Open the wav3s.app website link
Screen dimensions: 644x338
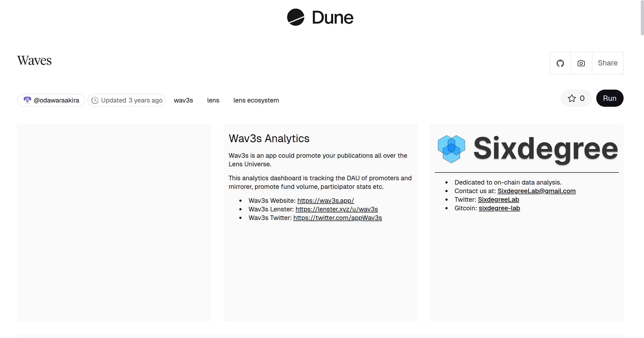pyautogui.click(x=325, y=201)
